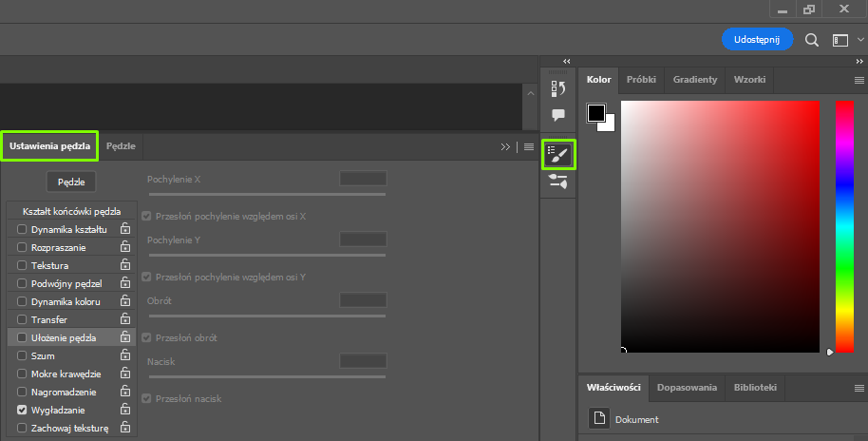868x441 pixels.
Task: Open the workspace dropdown arrow
Action: click(860, 40)
